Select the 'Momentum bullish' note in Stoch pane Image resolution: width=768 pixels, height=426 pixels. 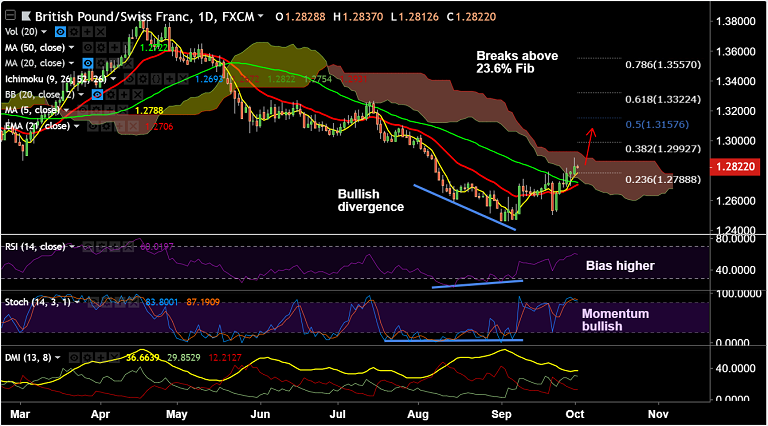pyautogui.click(x=615, y=320)
